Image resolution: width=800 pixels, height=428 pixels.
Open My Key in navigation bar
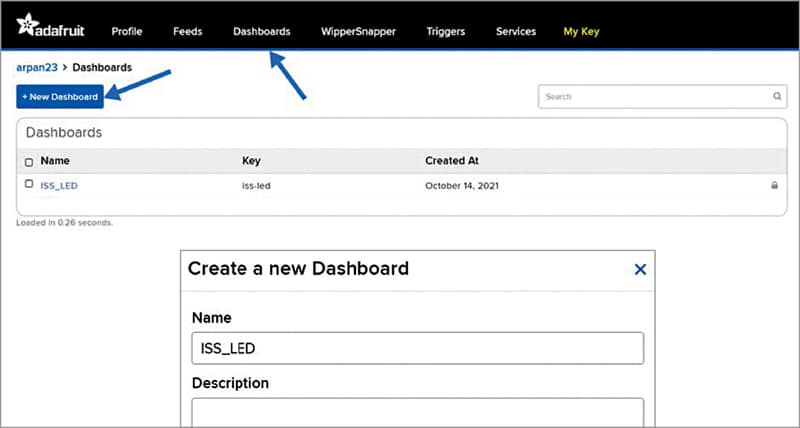pos(581,31)
